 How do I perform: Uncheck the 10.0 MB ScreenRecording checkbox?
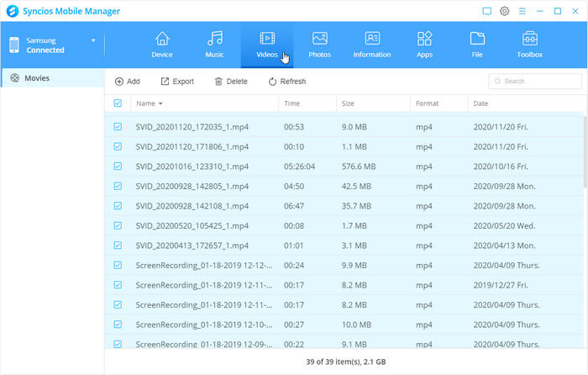pyautogui.click(x=118, y=325)
